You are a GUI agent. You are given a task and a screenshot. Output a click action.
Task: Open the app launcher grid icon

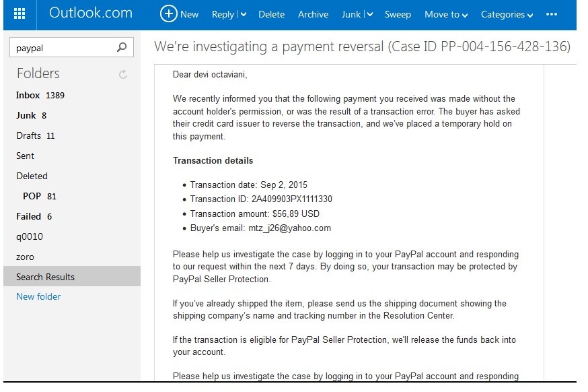pyautogui.click(x=20, y=14)
